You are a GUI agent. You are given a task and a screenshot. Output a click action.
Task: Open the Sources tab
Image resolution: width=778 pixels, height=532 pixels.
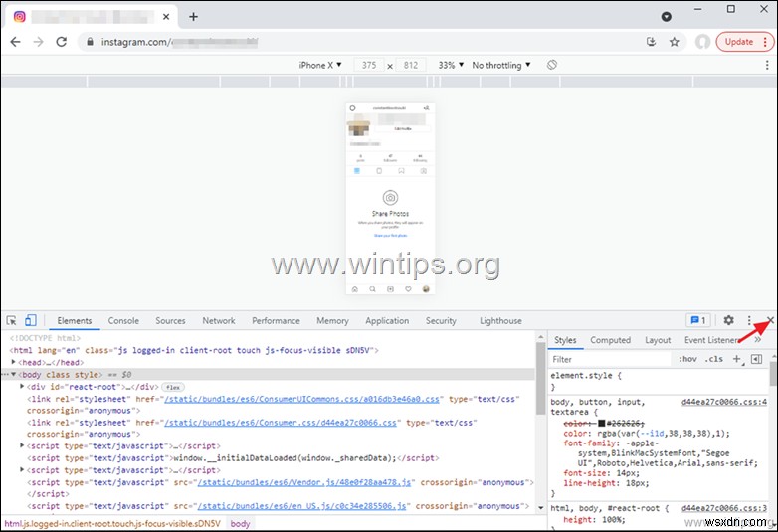click(170, 321)
